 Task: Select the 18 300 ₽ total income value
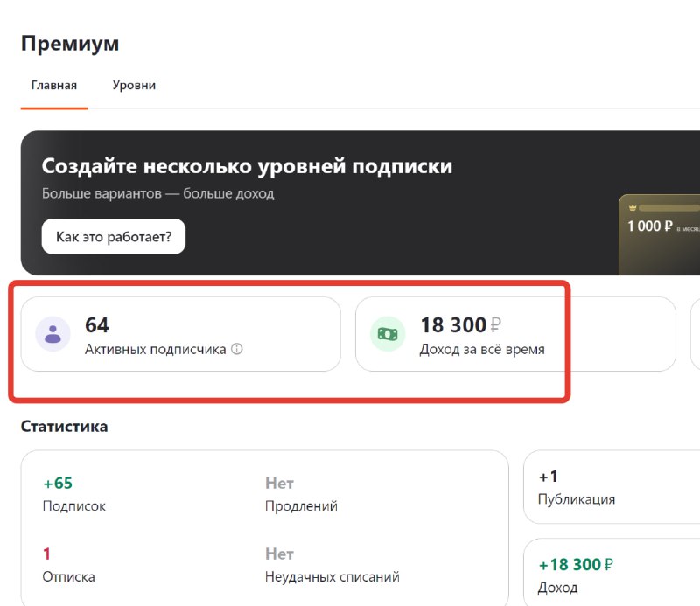pyautogui.click(x=461, y=325)
